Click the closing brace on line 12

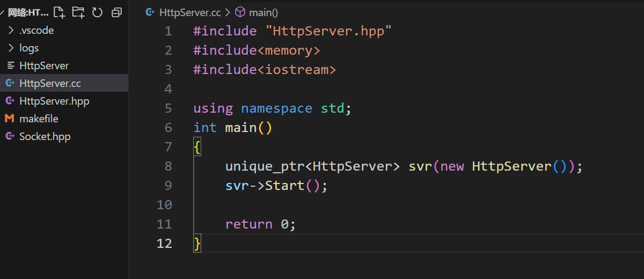click(x=197, y=244)
